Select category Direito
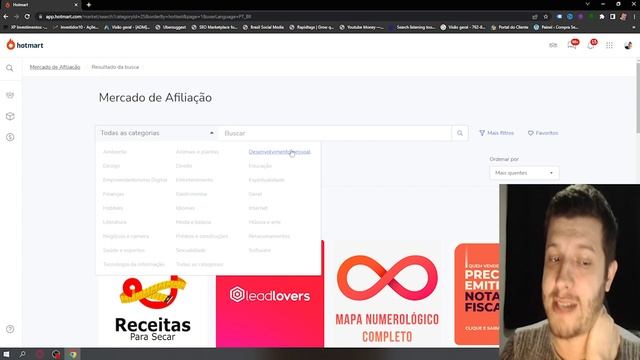 click(184, 166)
